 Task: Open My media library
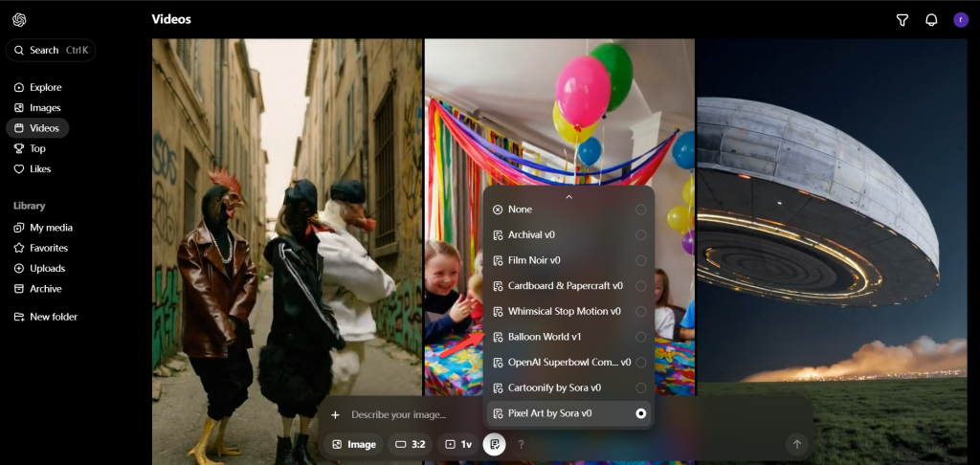[x=43, y=228]
